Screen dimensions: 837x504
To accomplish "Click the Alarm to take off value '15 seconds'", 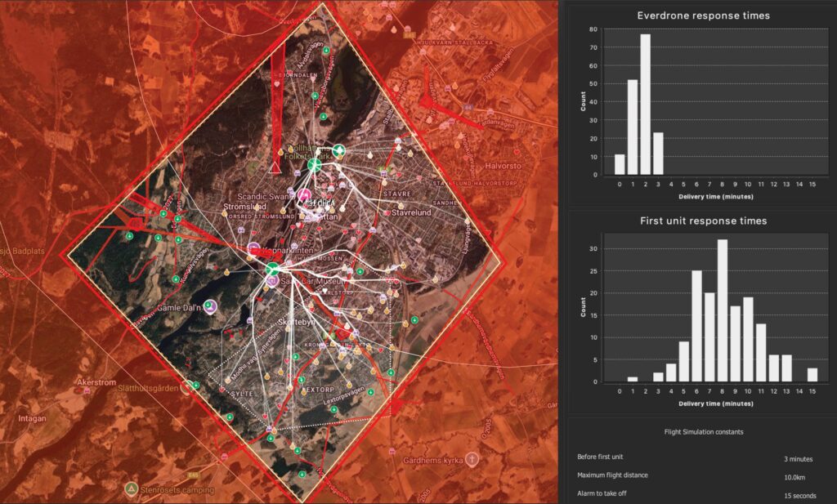I will [799, 495].
